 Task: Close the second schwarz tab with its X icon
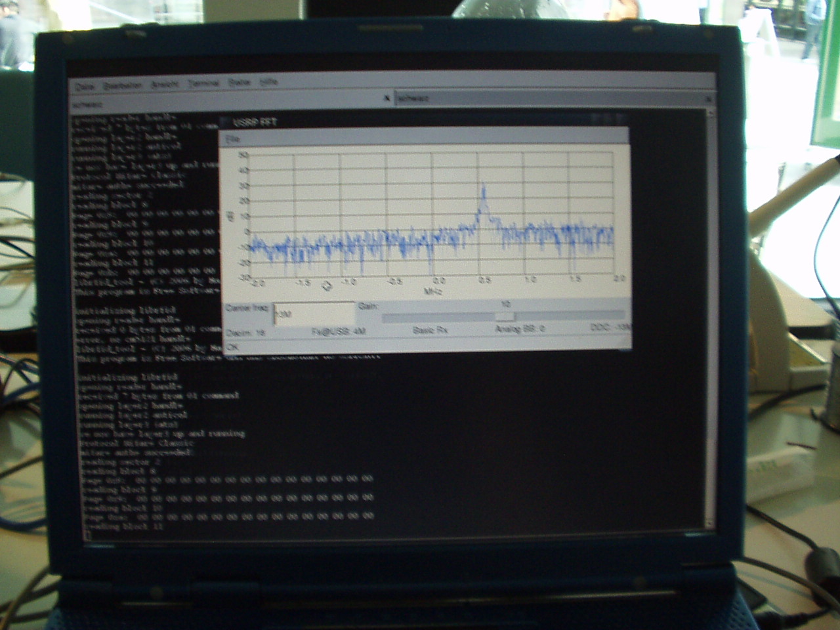pos(709,98)
